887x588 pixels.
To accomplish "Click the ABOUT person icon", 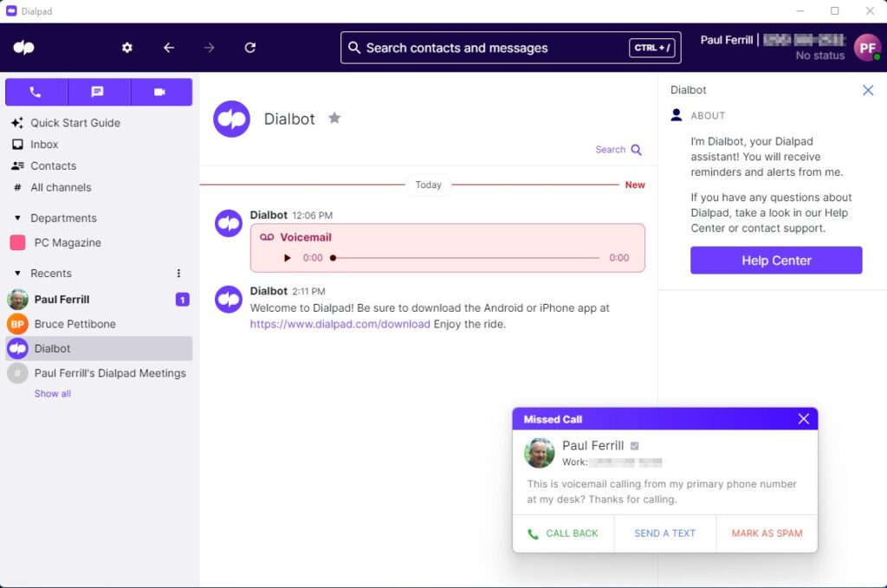I will tap(676, 115).
